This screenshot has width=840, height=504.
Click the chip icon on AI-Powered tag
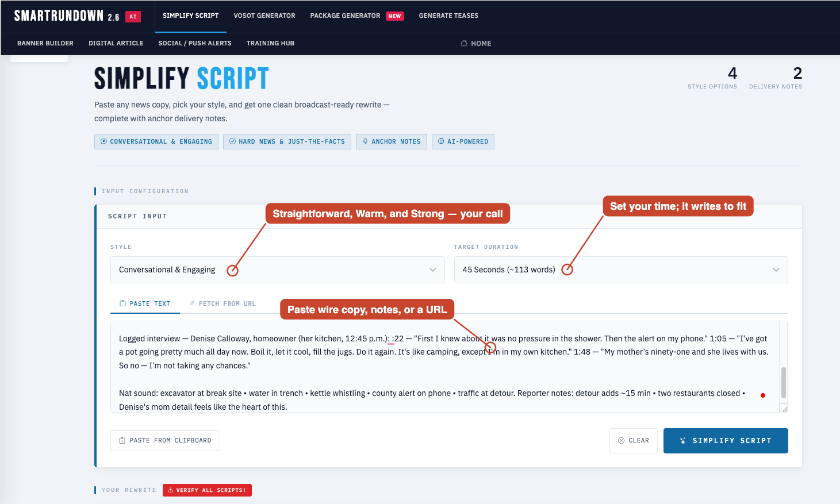(441, 141)
